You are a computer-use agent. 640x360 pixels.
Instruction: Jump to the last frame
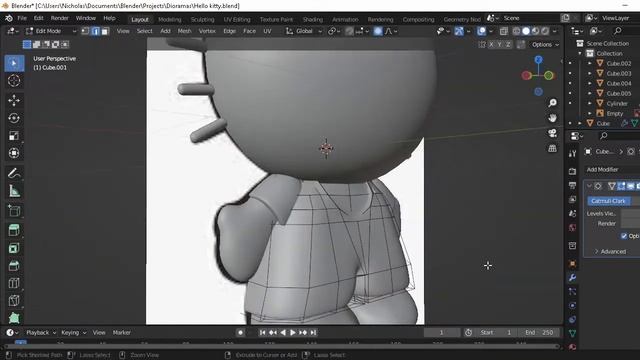pos(313,333)
